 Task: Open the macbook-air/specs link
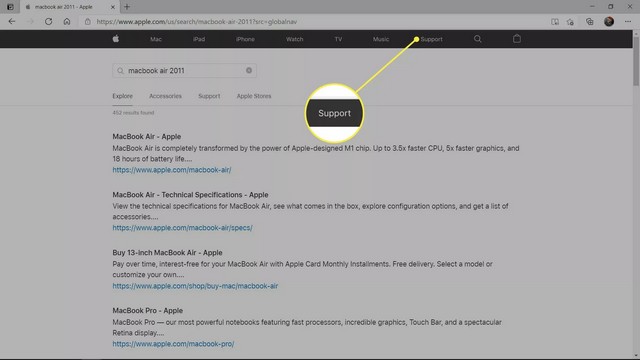pyautogui.click(x=182, y=228)
